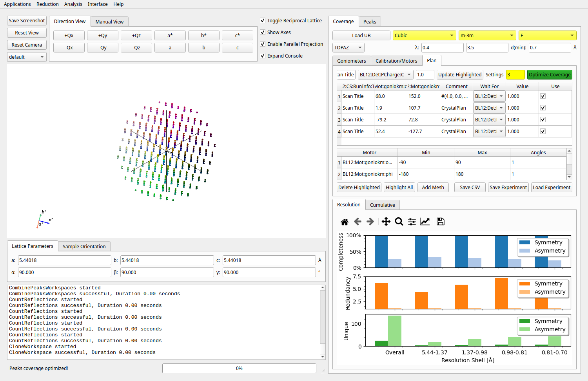Image resolution: width=588 pixels, height=381 pixels.
Task: Click the Load UB button
Action: (361, 35)
